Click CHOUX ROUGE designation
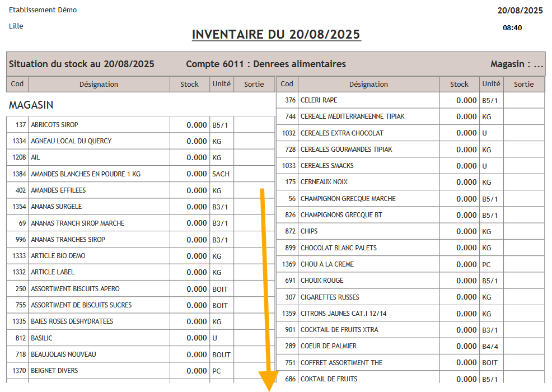552x392 pixels. click(x=322, y=281)
